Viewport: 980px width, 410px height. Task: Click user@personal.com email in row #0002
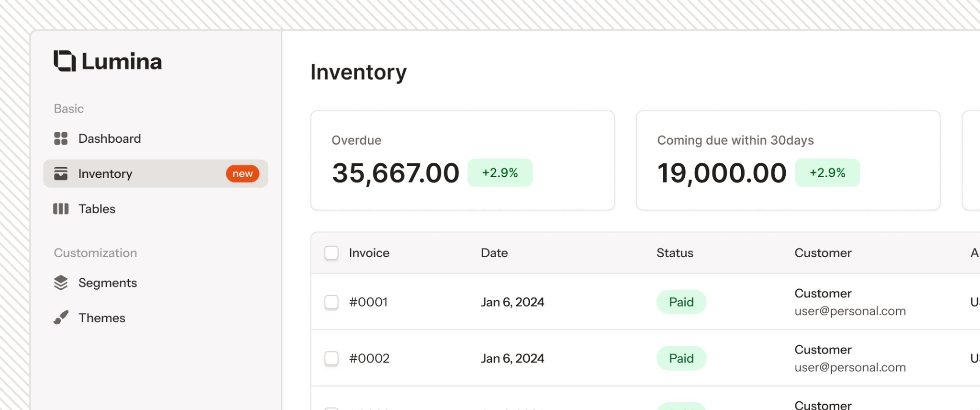click(x=850, y=367)
